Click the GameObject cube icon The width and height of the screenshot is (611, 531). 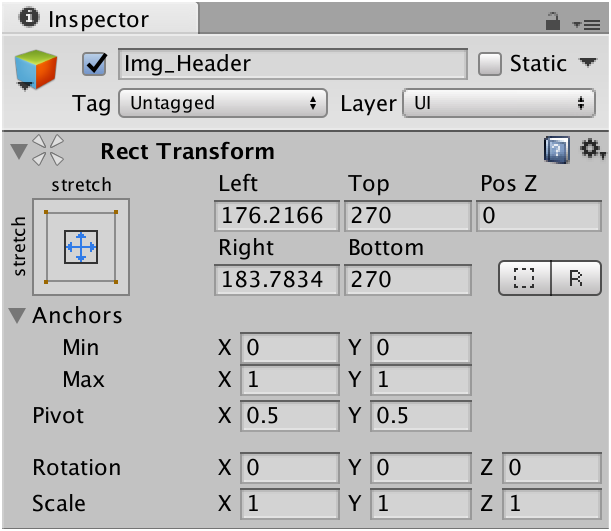point(34,69)
